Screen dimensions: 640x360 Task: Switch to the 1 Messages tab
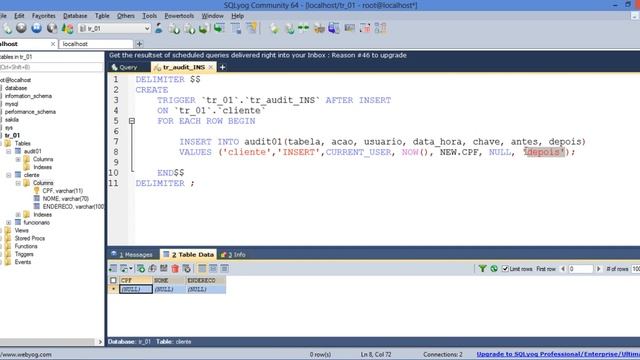[133, 254]
